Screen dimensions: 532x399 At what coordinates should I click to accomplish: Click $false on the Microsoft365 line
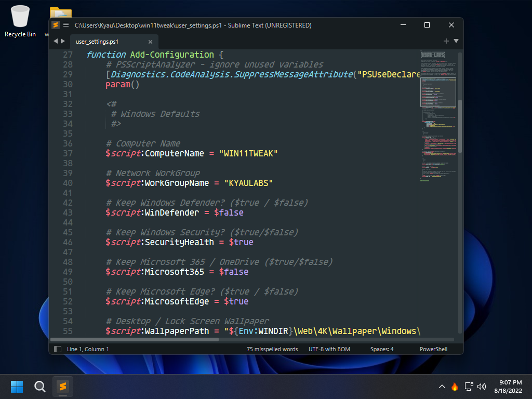click(234, 272)
